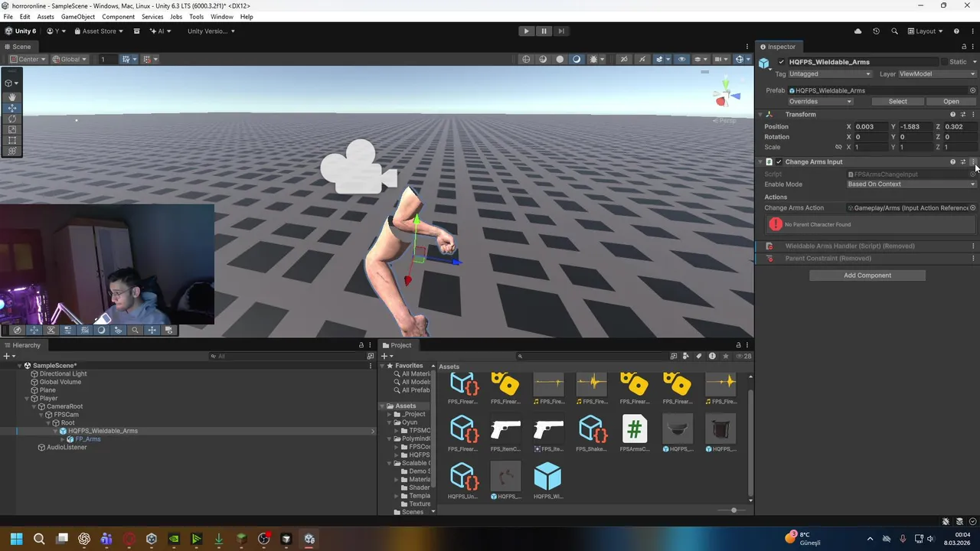Open Project search by type icon
The height and width of the screenshot is (551, 980).
tap(686, 356)
